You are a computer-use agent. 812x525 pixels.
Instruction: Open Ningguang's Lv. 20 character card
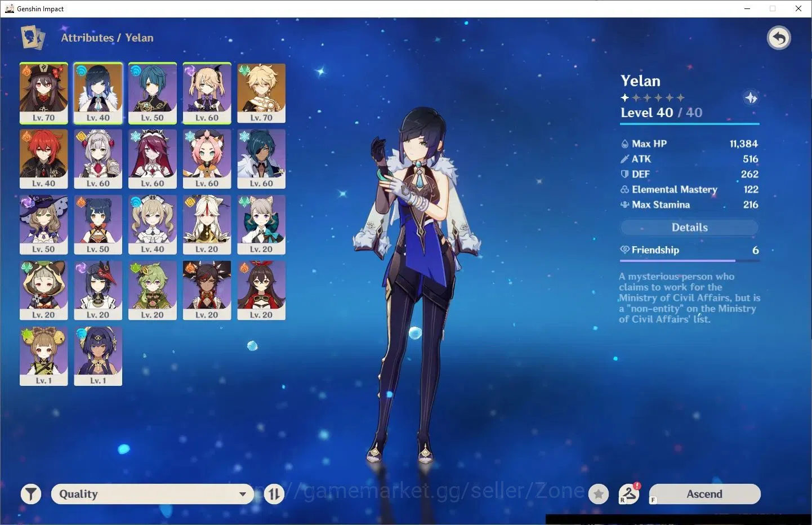207,225
